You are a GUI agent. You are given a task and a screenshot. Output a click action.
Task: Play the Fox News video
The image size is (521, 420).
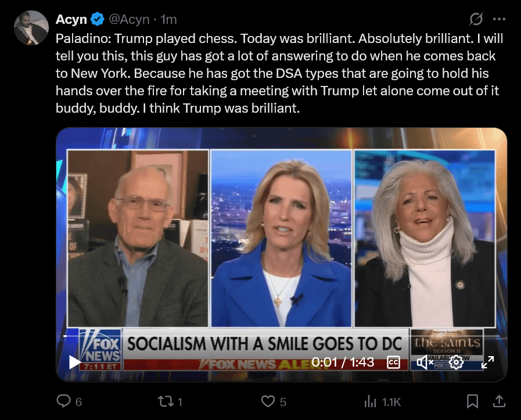click(x=74, y=362)
